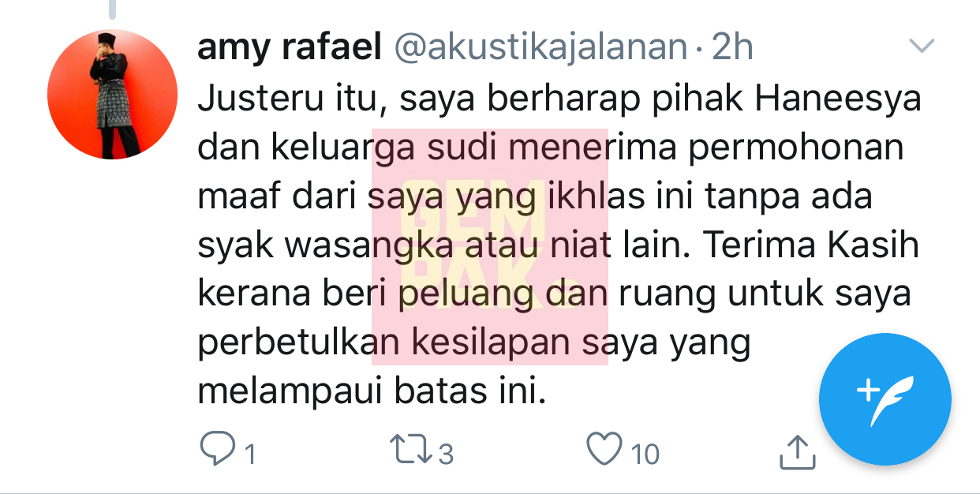Click the thread connector line above the avatar
Image resolution: width=980 pixels, height=494 pixels.
(x=112, y=8)
